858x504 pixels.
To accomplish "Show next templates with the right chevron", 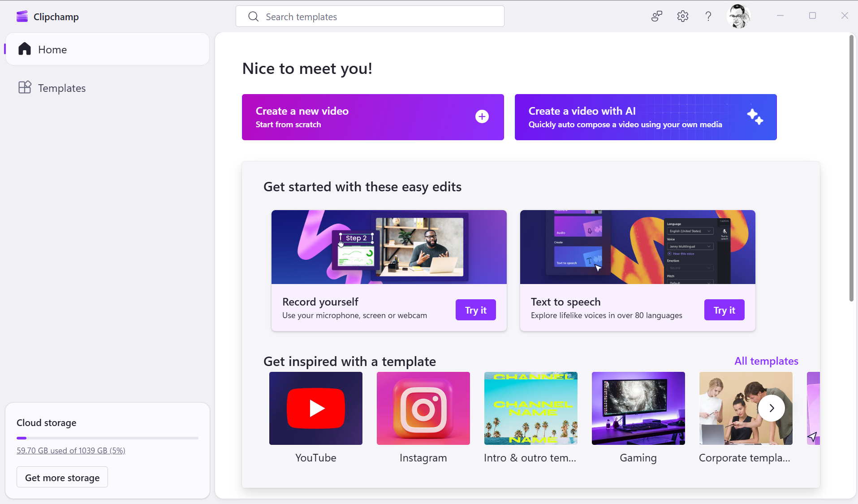I will pos(772,408).
